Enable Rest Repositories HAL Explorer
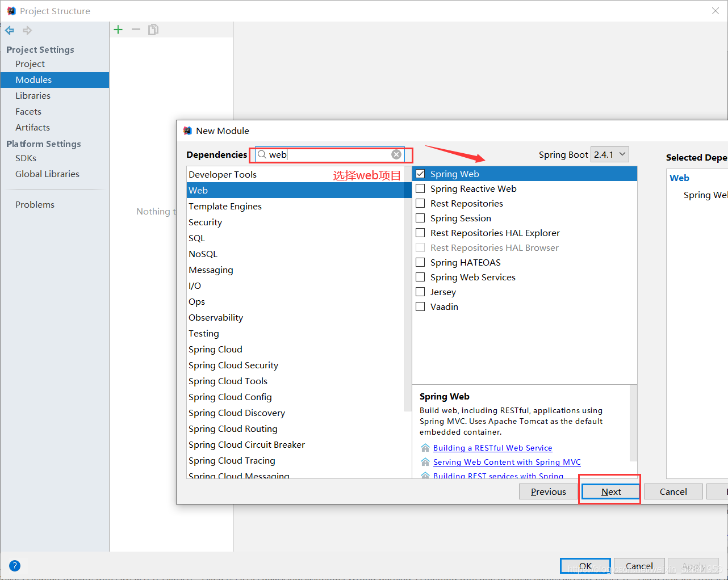The height and width of the screenshot is (580, 728). [x=420, y=233]
